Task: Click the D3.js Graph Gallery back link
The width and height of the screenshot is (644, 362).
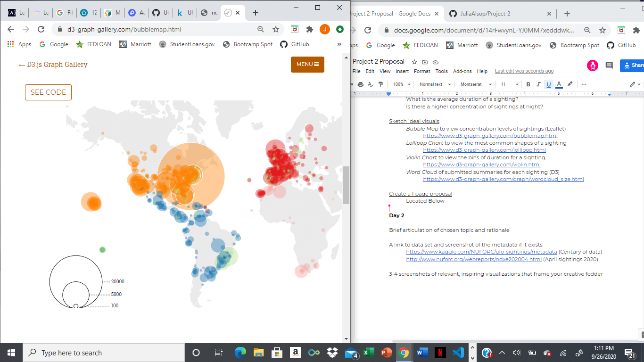Action: tap(53, 65)
